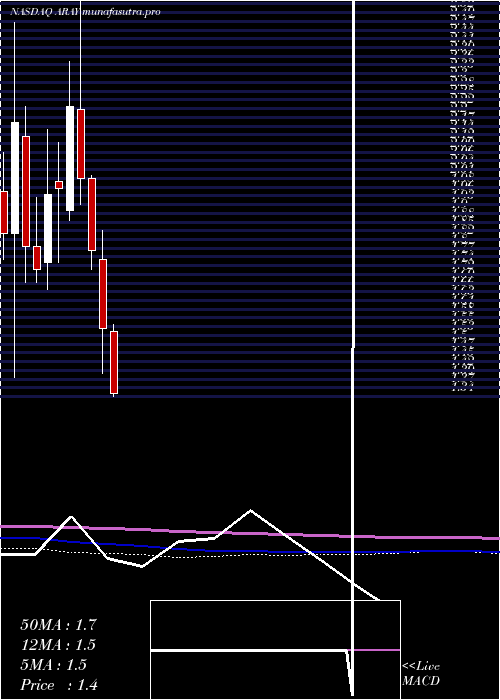Click the 5MA : 1.5 reading
The image size is (500, 700).
coord(54,665)
